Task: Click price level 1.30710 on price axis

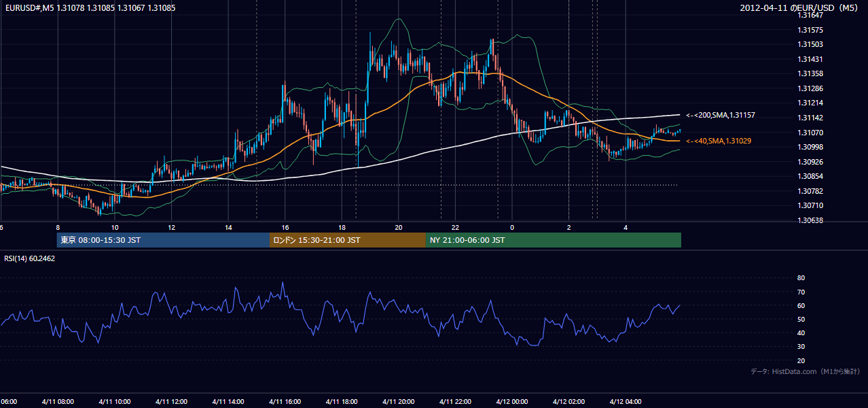Action: (x=810, y=205)
